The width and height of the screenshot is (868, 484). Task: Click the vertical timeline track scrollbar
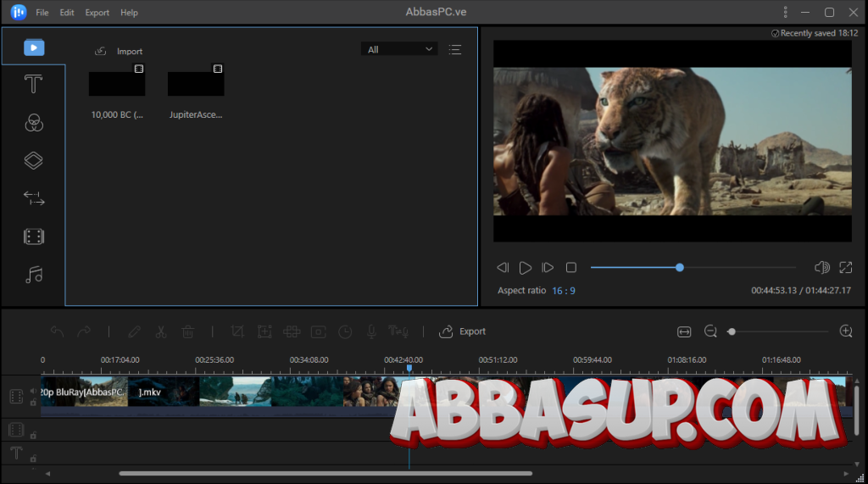(857, 409)
